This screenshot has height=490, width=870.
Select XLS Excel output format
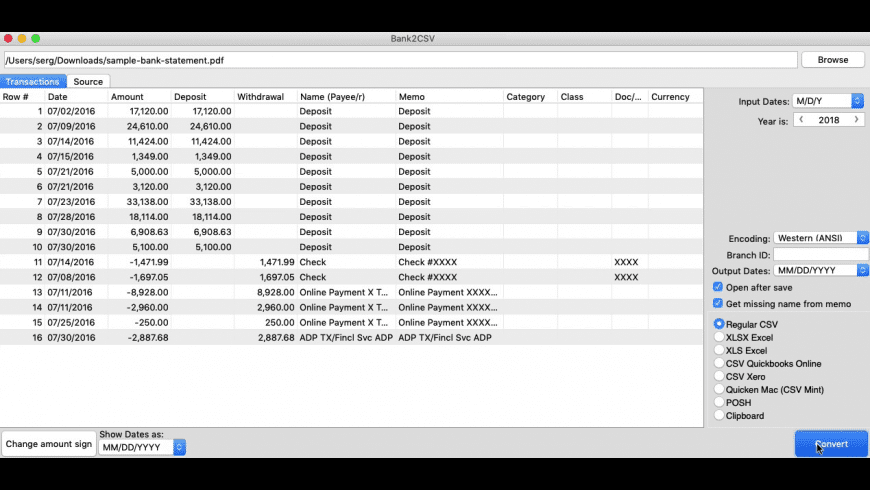[719, 350]
